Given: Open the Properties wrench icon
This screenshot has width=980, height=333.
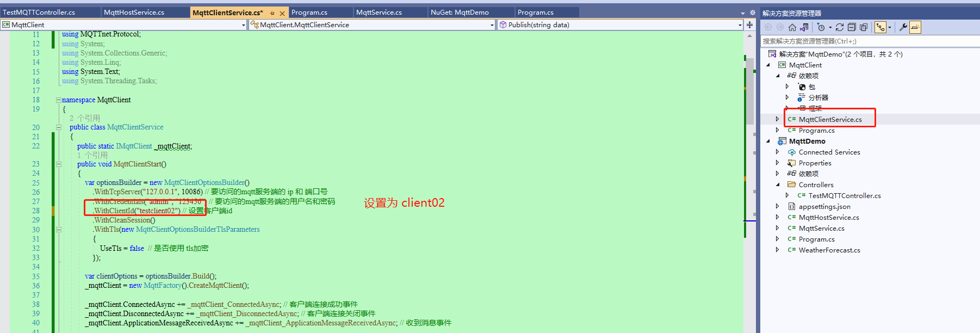Looking at the screenshot, I should tap(903, 27).
